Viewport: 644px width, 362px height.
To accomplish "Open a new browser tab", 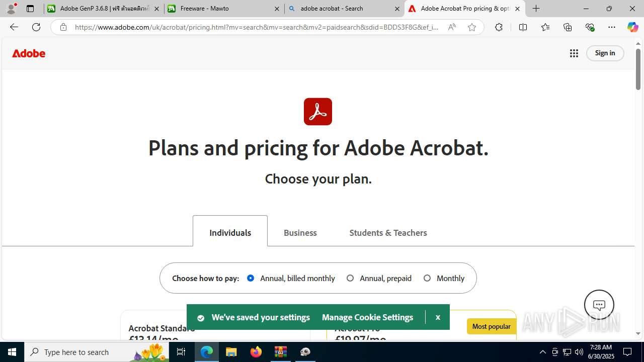I will pos(536,9).
